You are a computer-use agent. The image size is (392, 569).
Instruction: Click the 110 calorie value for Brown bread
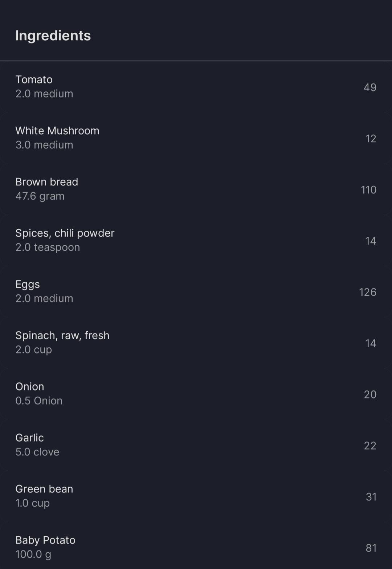click(368, 190)
